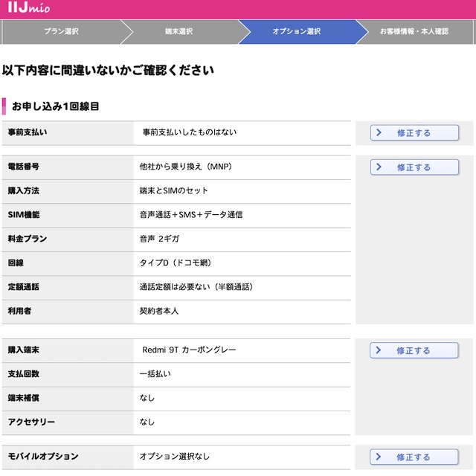Click 購入方法 row label
The width and height of the screenshot is (476, 476).
click(x=24, y=190)
